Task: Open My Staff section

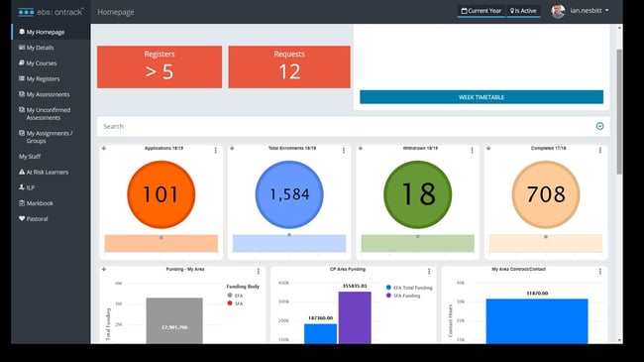Action: [x=30, y=157]
